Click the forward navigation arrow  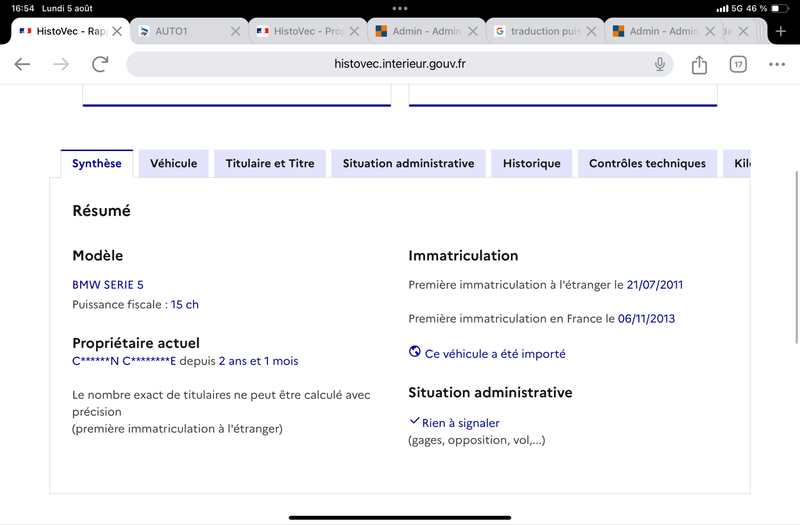61,64
